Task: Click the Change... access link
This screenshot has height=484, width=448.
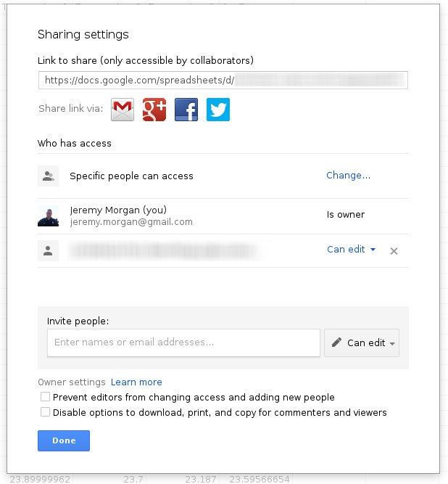Action: point(348,176)
